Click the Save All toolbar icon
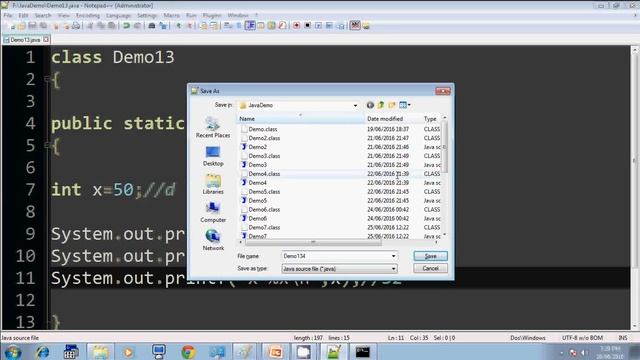The height and width of the screenshot is (360, 640). pos(42,26)
